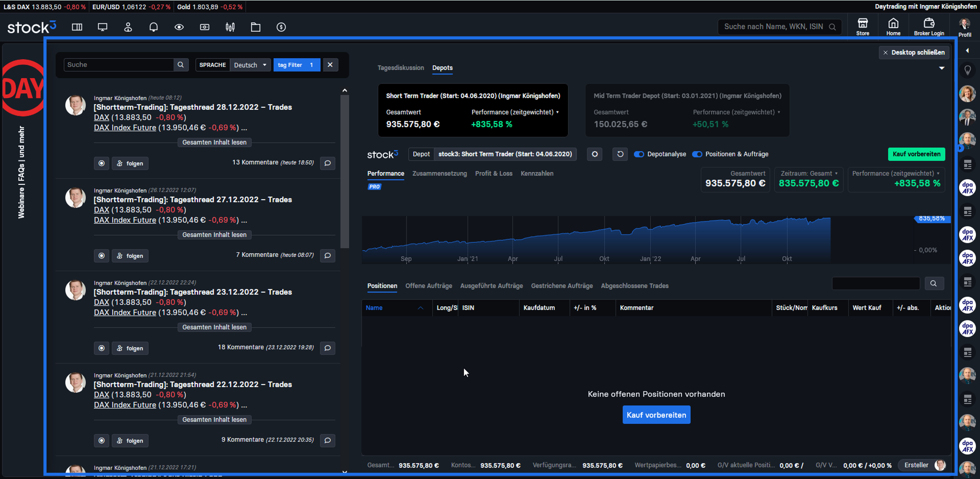
Task: Open comments icon for 23.12.2022 thread
Action: click(328, 348)
